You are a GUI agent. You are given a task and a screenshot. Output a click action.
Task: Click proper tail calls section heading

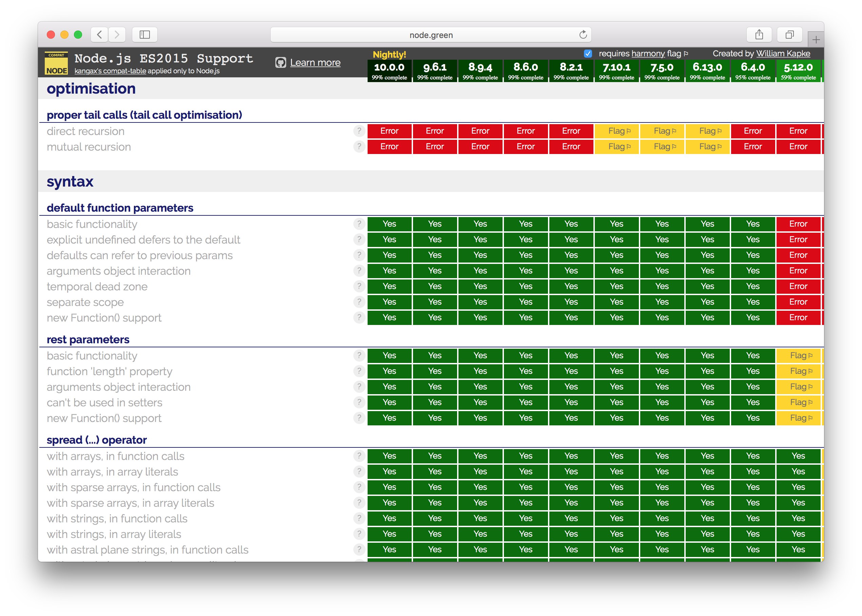pos(144,115)
